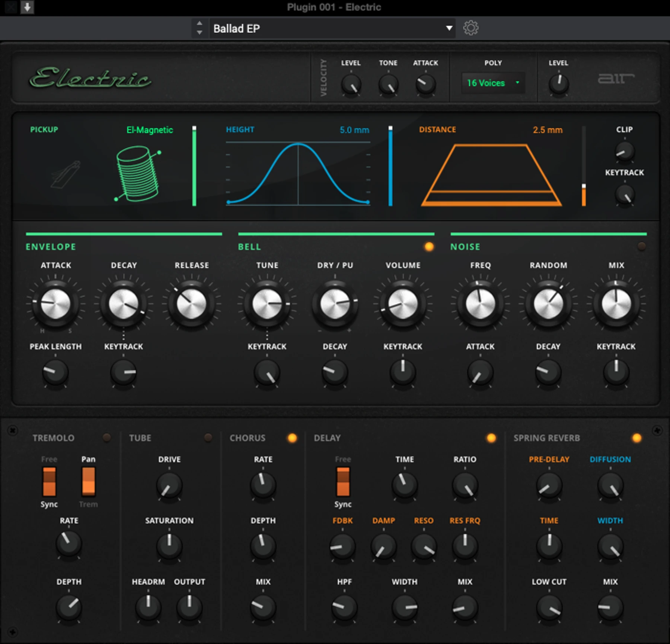Click the Delay Res Frq knob
The width and height of the screenshot is (670, 644).
(x=465, y=546)
